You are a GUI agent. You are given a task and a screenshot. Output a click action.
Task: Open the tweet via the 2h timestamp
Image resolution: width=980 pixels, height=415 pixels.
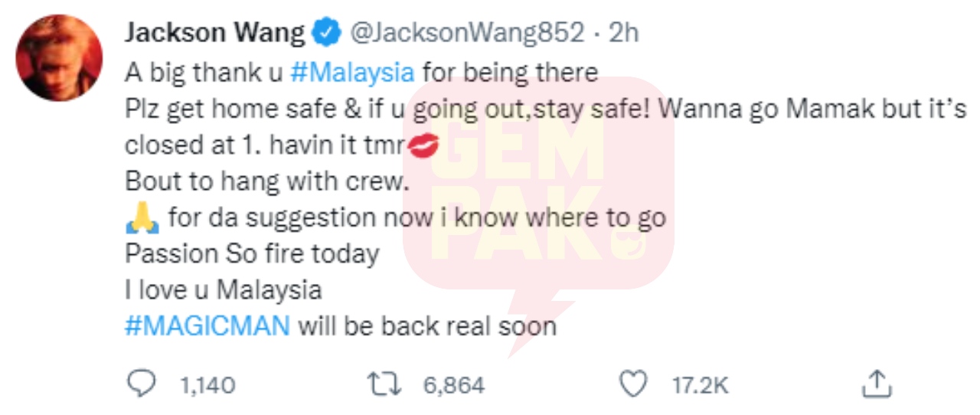click(x=623, y=33)
